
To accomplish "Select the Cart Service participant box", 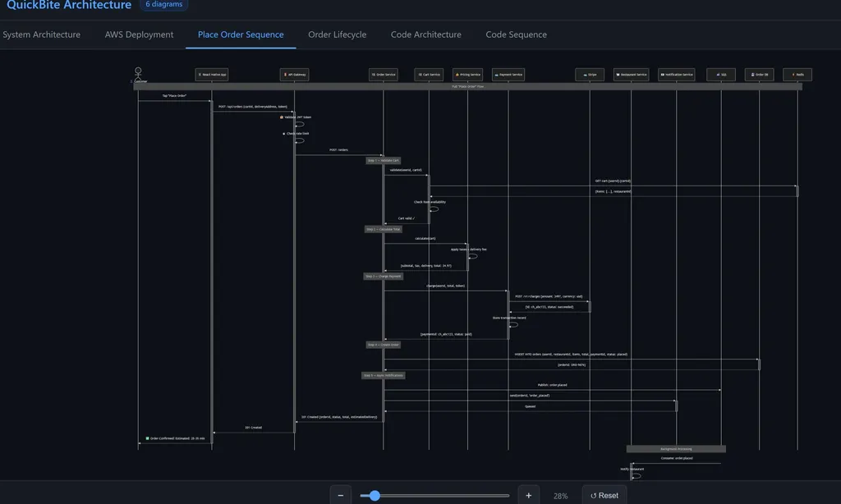I will tap(429, 75).
